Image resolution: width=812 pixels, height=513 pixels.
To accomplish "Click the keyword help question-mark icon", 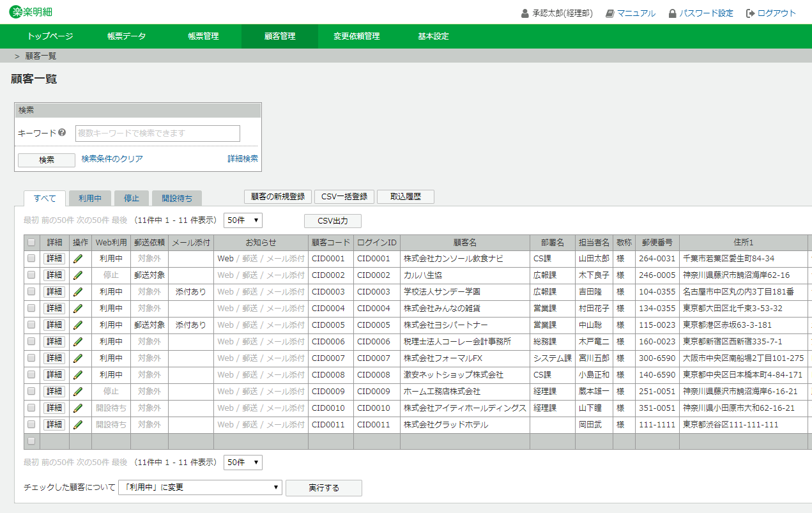I will tap(62, 133).
